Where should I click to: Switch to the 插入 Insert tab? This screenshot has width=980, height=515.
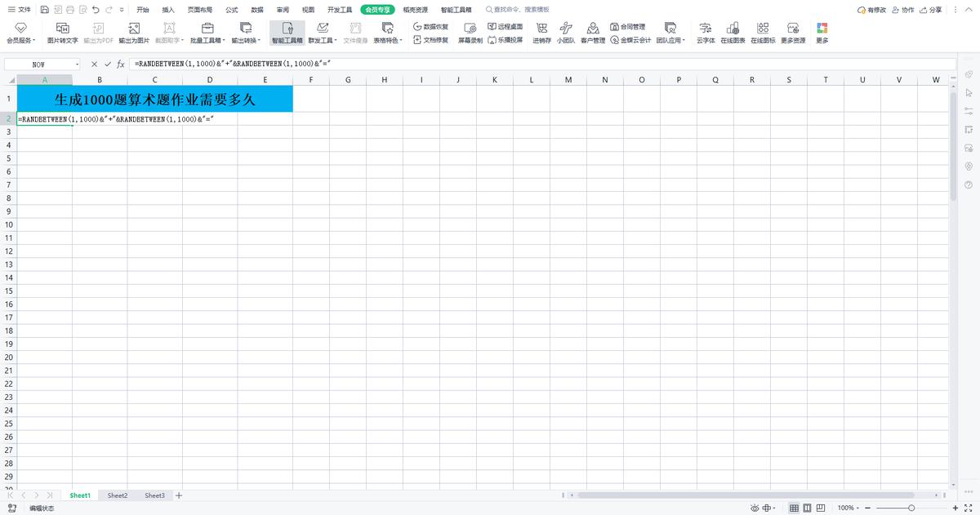(x=168, y=10)
